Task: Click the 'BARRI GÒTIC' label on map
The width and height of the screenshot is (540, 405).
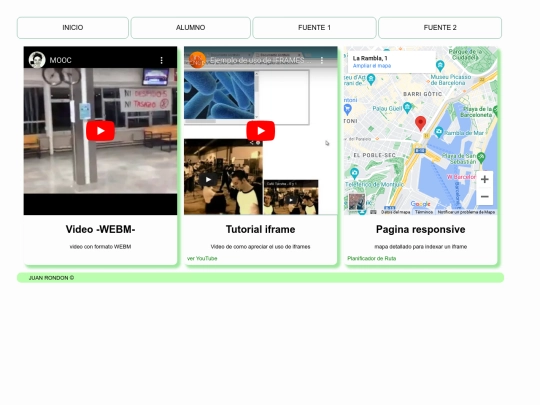Action: 422,94
